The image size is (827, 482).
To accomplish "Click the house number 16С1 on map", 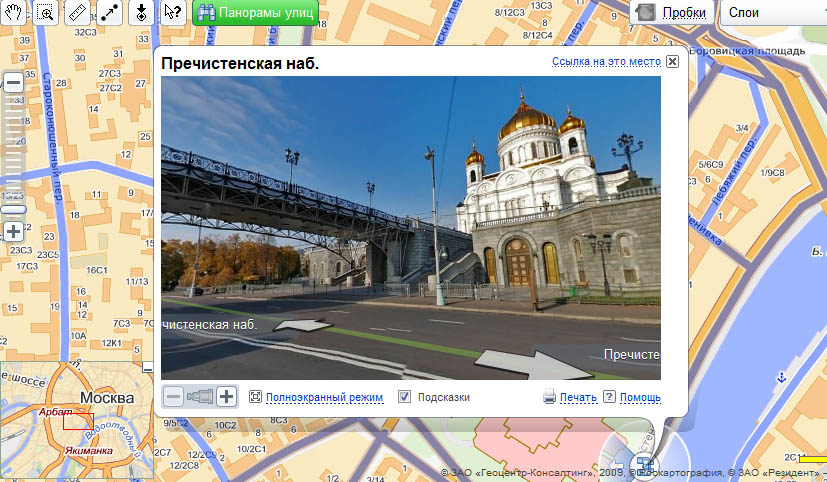I will coord(97,271).
